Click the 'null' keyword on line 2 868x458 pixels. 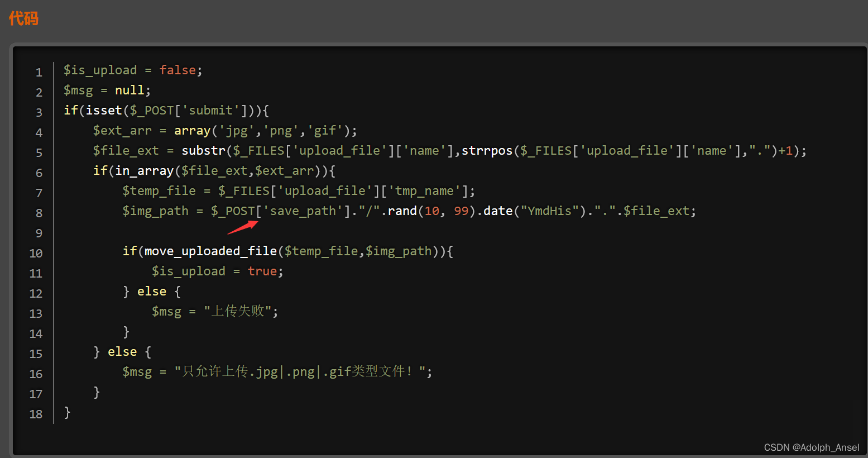click(130, 90)
